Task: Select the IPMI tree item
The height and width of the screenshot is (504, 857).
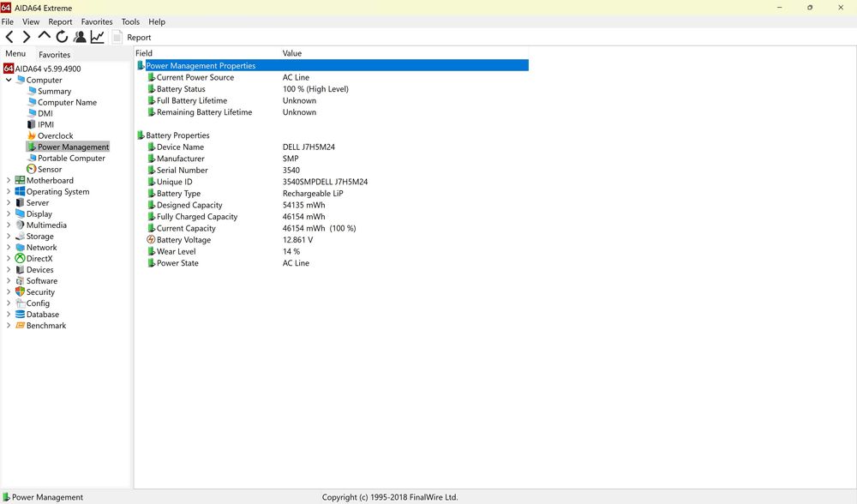Action: click(46, 124)
